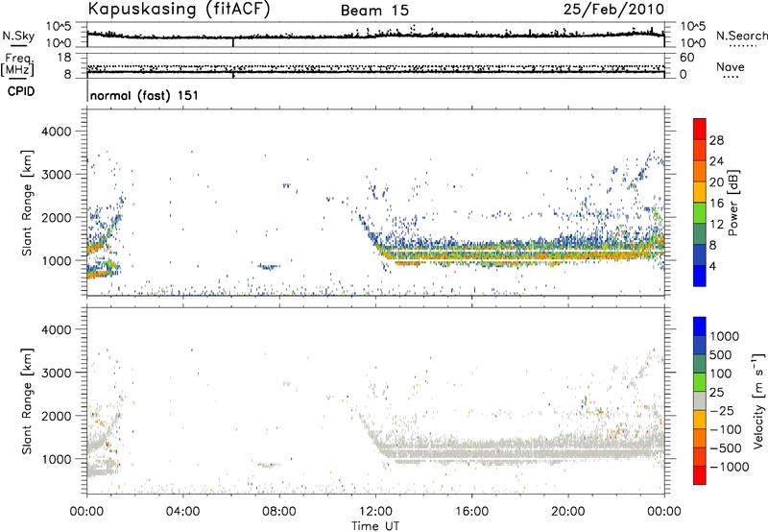
Task: Click the red top segment of power color bar
Action: (x=700, y=129)
